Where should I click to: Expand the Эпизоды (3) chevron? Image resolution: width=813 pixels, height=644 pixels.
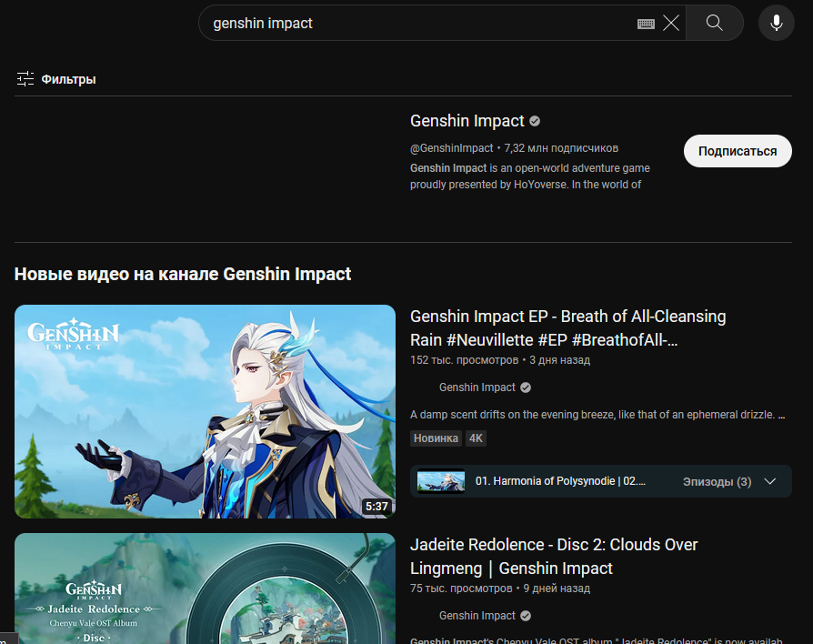(770, 481)
